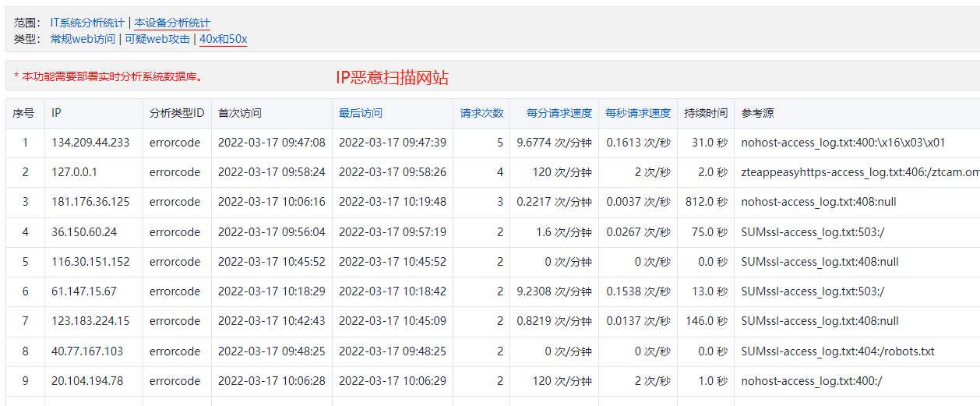Click the 9.2308 次/分钟 rate cell
980x406 pixels.
click(x=554, y=291)
